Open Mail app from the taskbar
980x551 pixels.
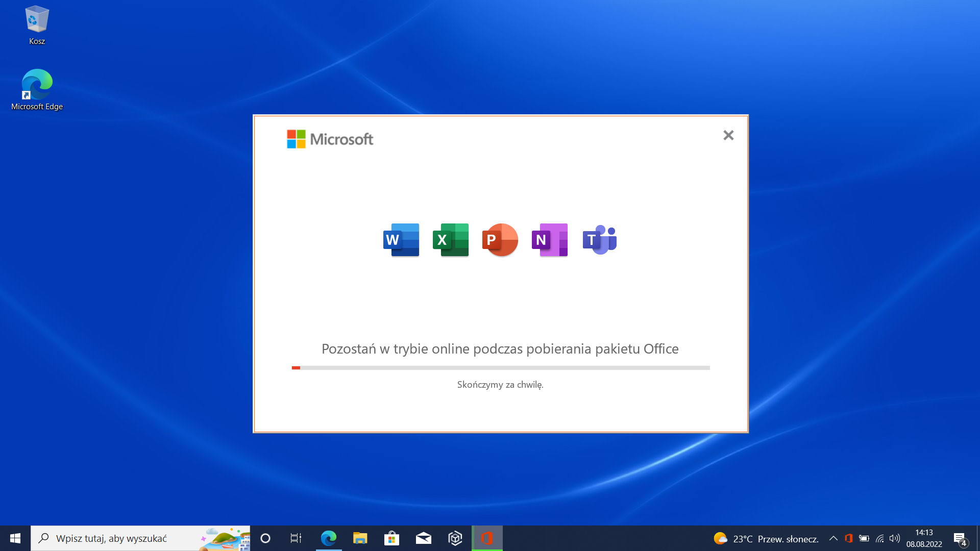click(424, 538)
